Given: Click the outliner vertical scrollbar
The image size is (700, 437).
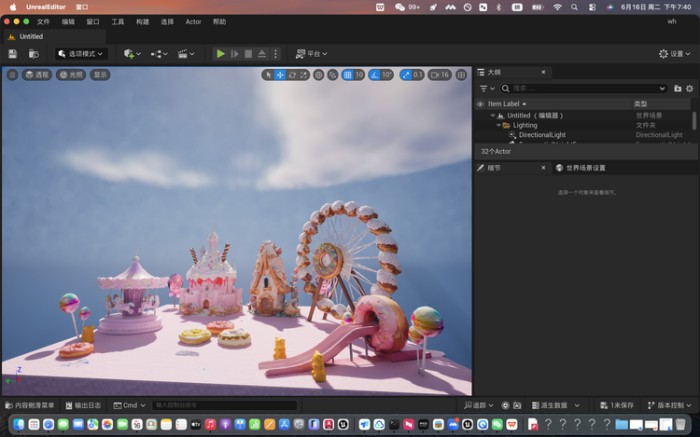Looking at the screenshot, I should [x=694, y=121].
